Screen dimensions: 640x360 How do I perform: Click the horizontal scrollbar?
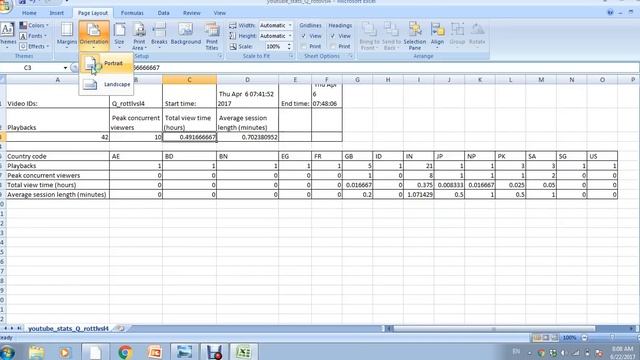click(x=494, y=328)
